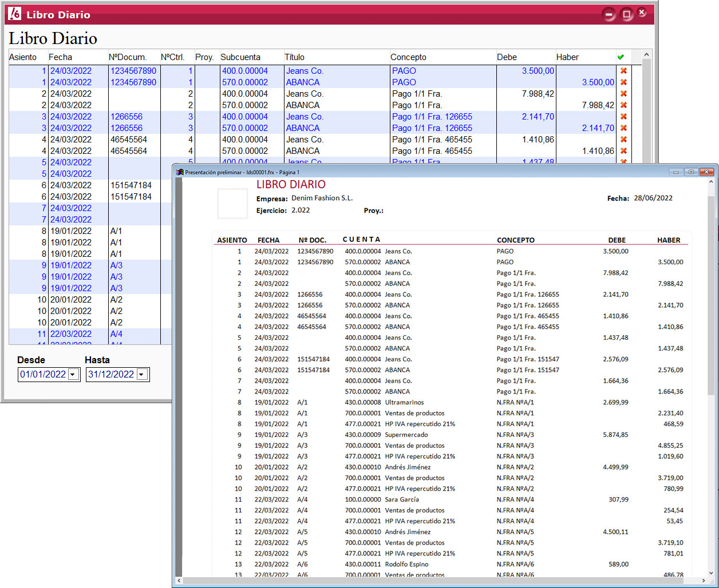
Task: Click red X on ABANCA row with Haber 3.500,00
Action: [x=623, y=82]
